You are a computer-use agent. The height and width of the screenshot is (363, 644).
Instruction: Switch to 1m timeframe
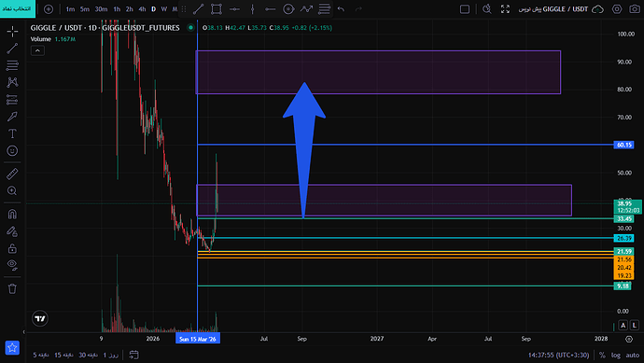[x=70, y=9]
